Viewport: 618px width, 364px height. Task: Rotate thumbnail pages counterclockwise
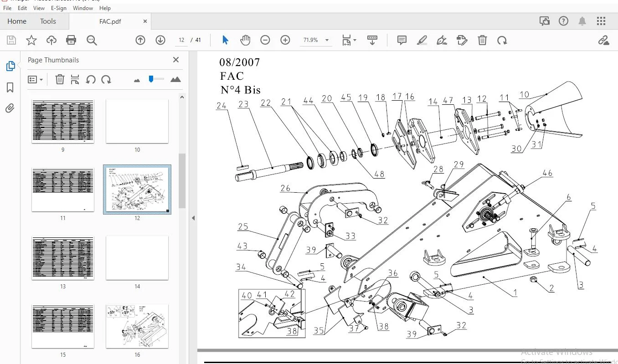pyautogui.click(x=91, y=80)
